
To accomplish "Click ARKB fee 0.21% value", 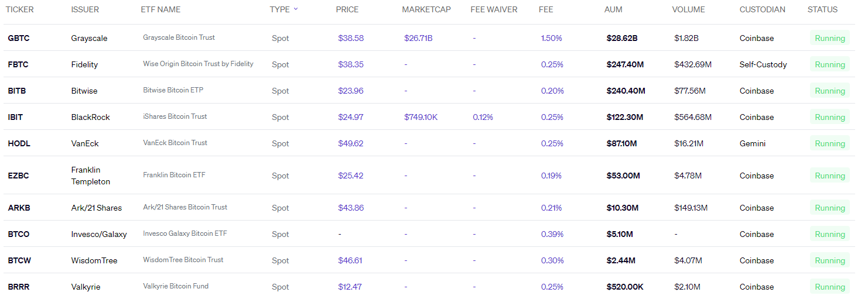I will [551, 208].
